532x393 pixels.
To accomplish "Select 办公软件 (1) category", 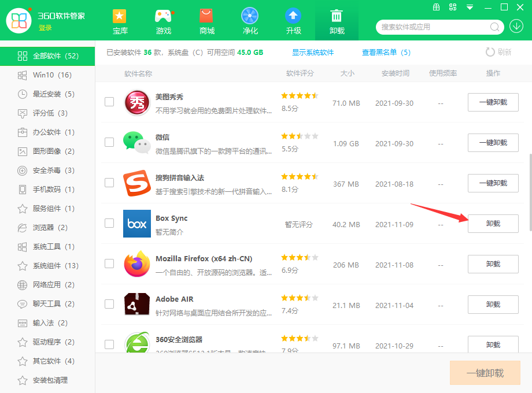I will [47, 132].
